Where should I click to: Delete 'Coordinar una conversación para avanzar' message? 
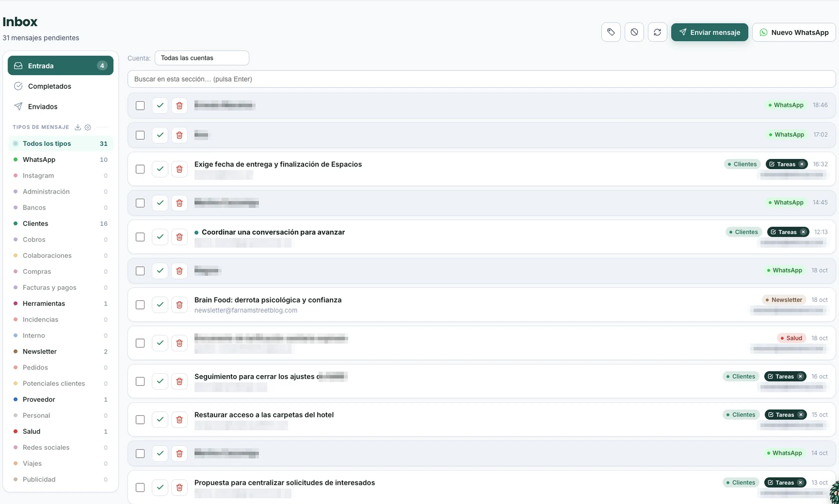(179, 237)
